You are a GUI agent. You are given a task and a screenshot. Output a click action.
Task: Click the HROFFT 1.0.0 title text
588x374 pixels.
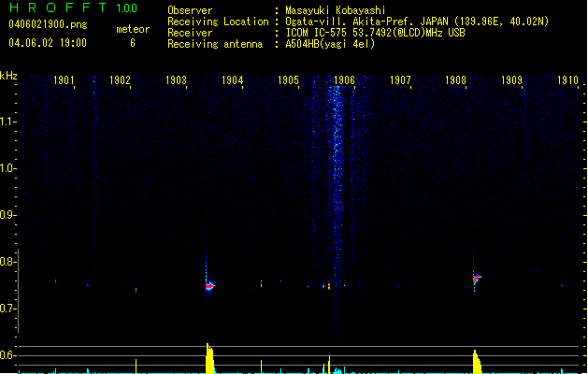coord(73,7)
